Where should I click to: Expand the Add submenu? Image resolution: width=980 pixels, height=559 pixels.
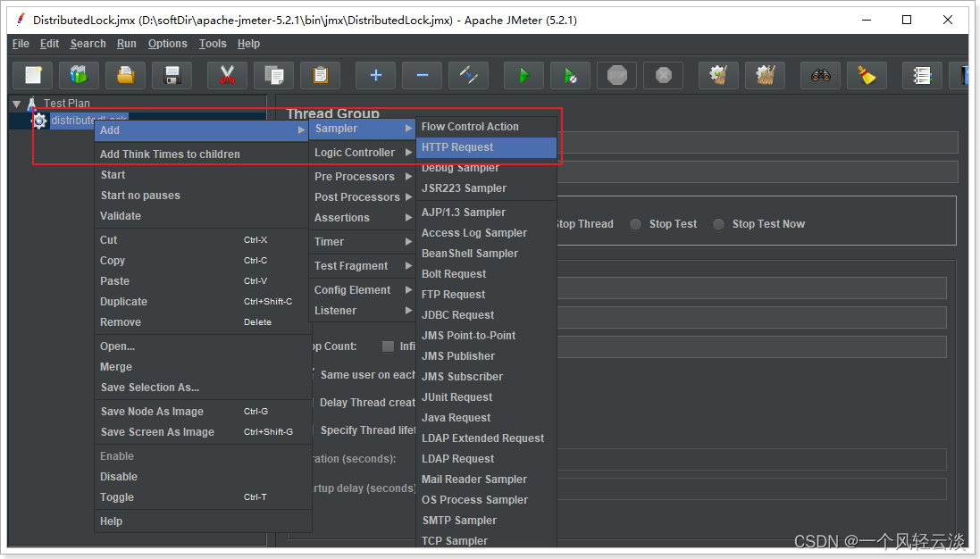(201, 129)
